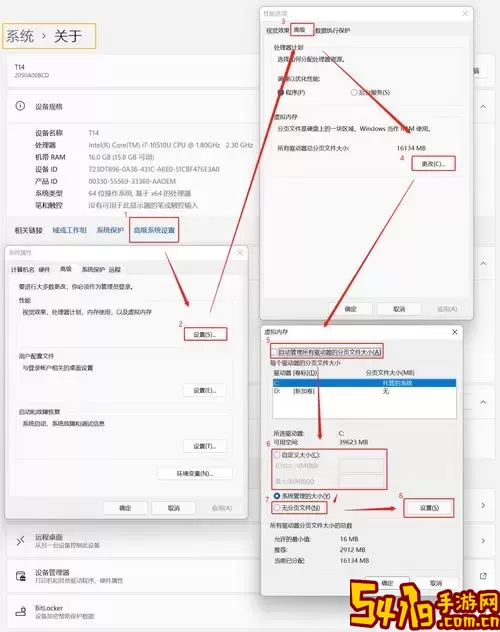Uncheck 自动管理所有驱动器的分页文件大小 checkbox
500x632 pixels.
pyautogui.click(x=274, y=352)
